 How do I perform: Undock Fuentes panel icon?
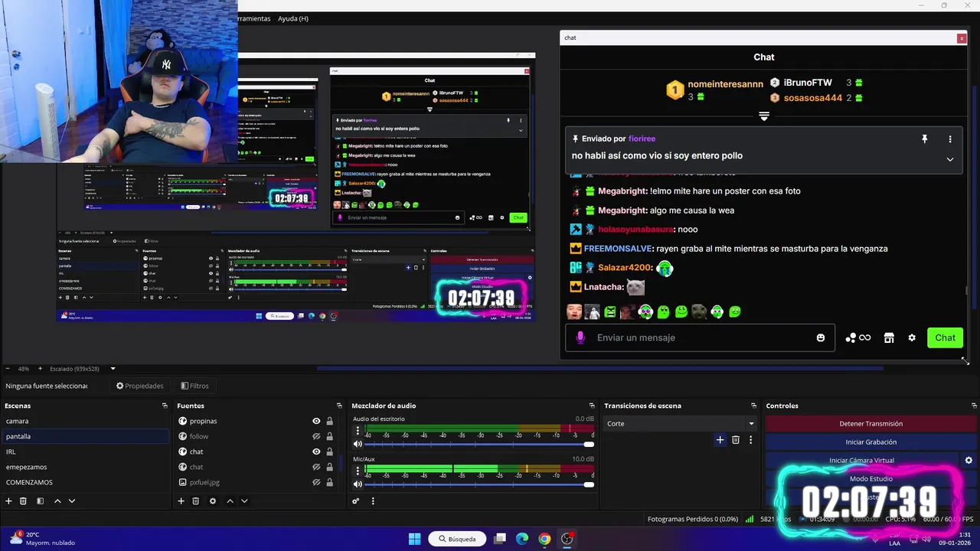coord(339,406)
